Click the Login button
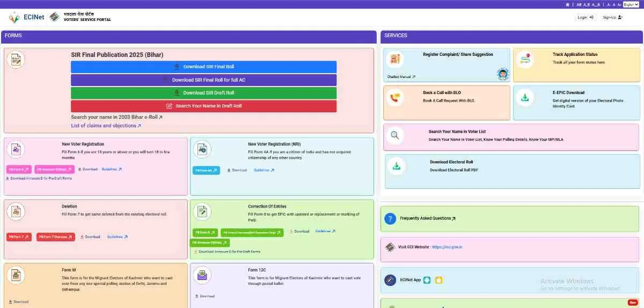644x308 pixels. [585, 17]
